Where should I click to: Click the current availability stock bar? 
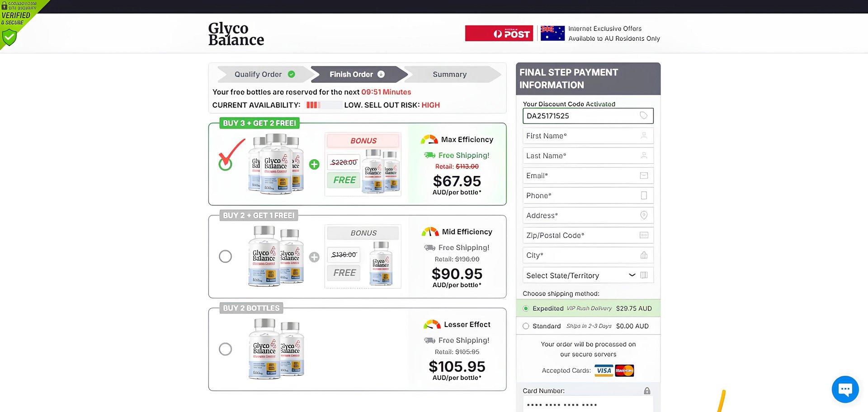[x=324, y=105]
